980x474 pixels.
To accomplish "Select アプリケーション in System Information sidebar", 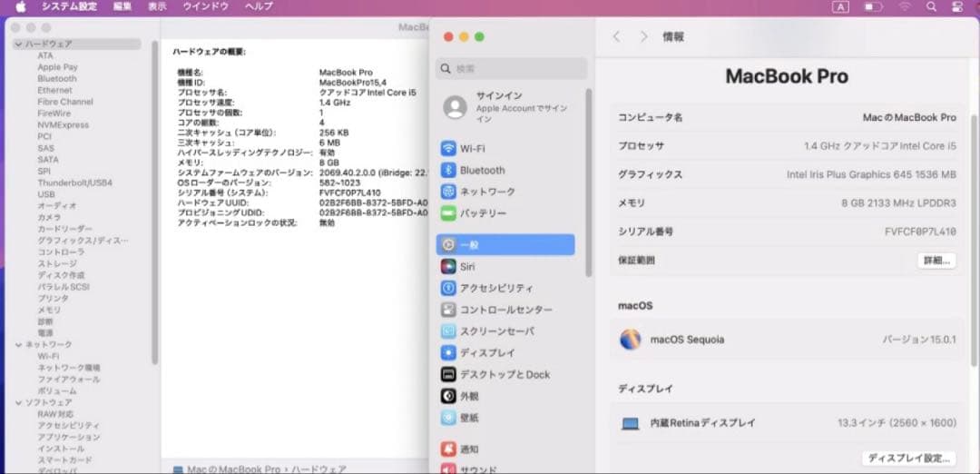I will pyautogui.click(x=69, y=437).
